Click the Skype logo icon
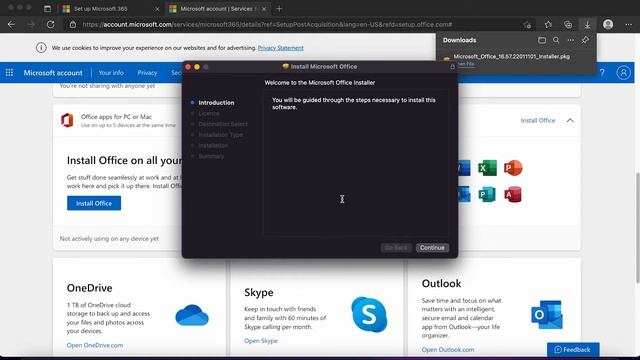 [369, 315]
